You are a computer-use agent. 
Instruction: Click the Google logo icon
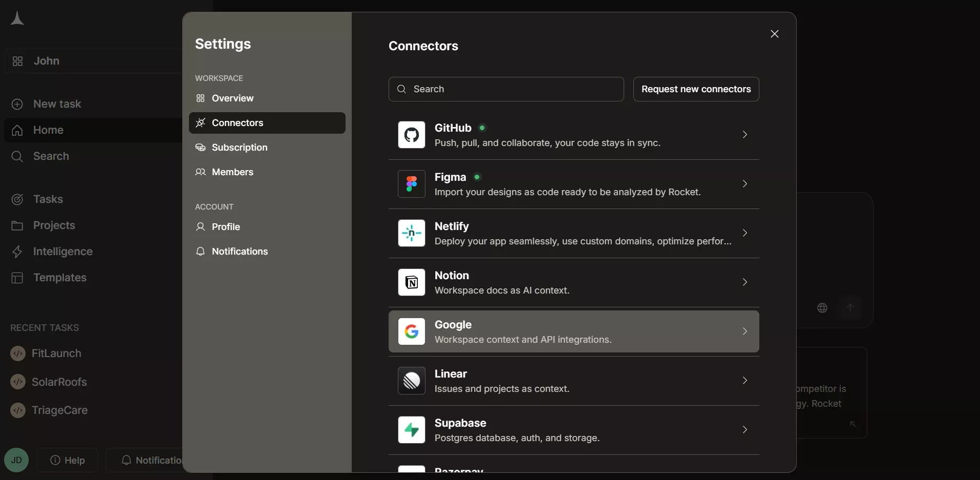tap(412, 331)
